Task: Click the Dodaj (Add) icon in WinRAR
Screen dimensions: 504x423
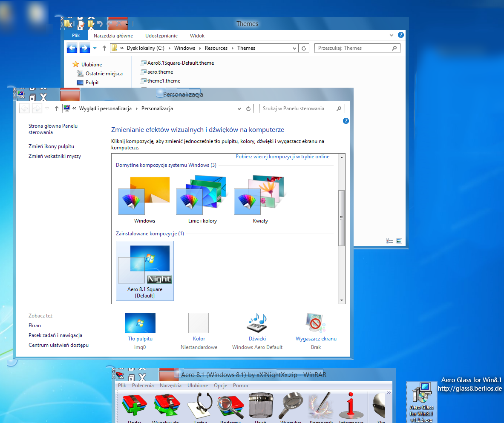Action: pos(135,405)
